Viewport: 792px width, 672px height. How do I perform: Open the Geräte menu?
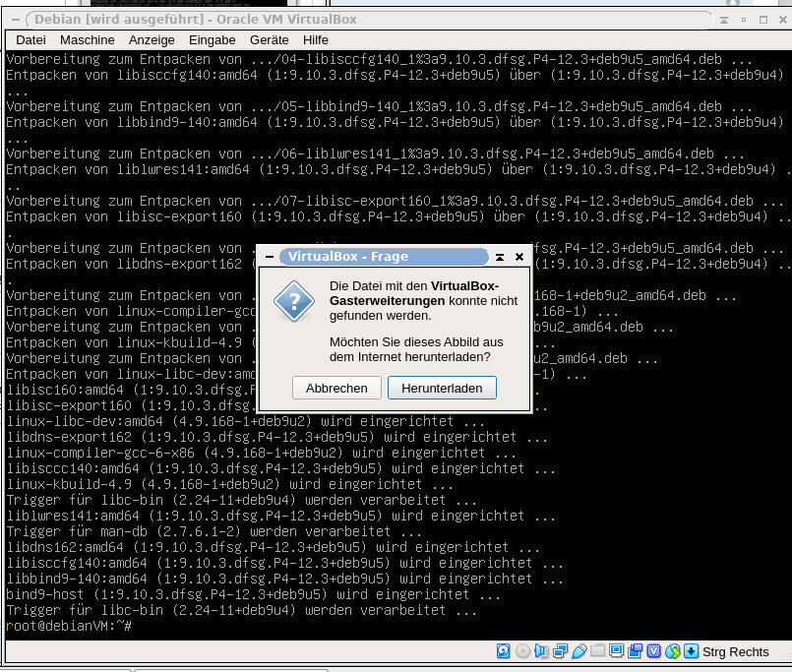pyautogui.click(x=270, y=40)
